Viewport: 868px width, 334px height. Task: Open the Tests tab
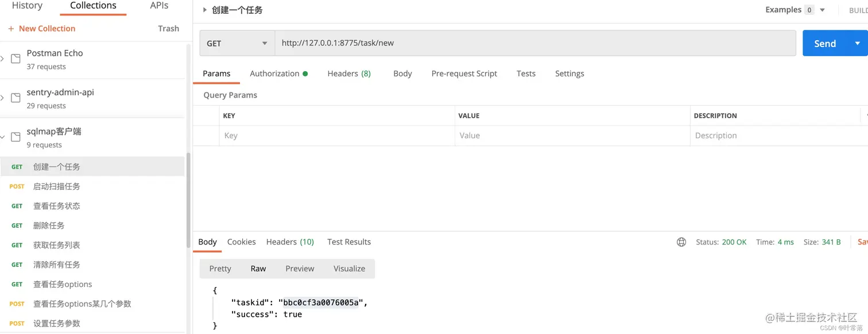click(526, 73)
